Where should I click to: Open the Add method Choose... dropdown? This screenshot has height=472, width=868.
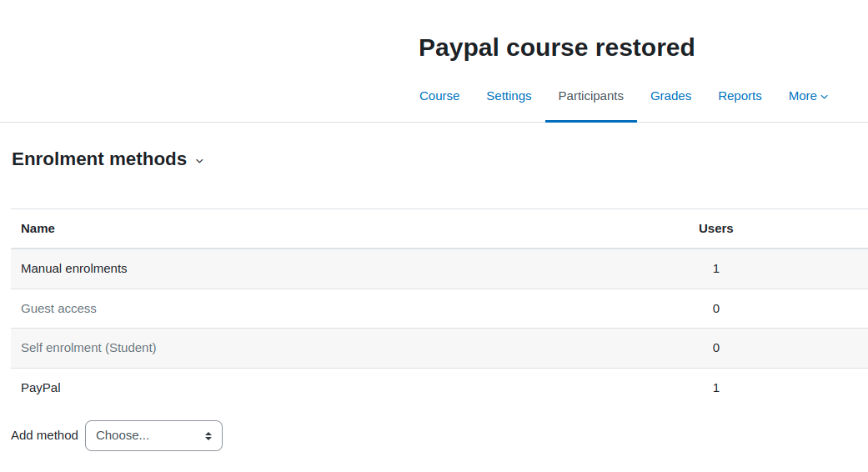[154, 435]
